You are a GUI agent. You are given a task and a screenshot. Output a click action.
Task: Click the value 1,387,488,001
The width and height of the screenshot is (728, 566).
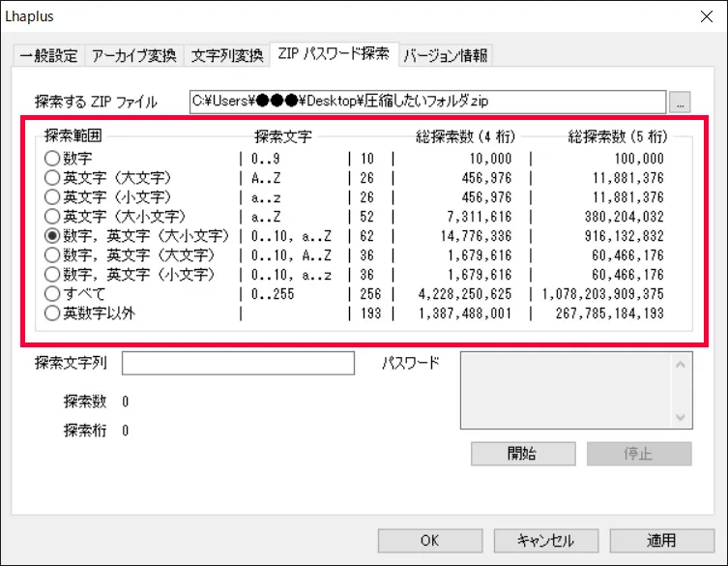(465, 313)
